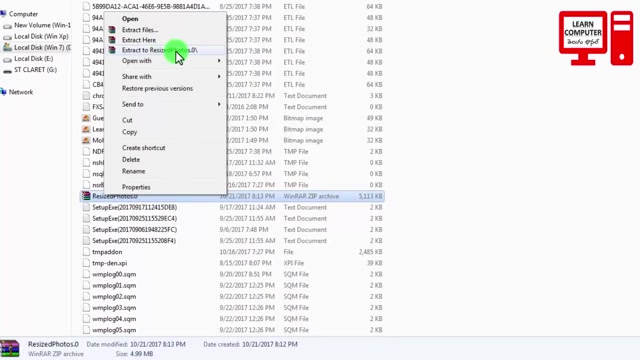The image size is (640, 360).
Task: Click the Learn Computer logo in the corner
Action: point(596,38)
